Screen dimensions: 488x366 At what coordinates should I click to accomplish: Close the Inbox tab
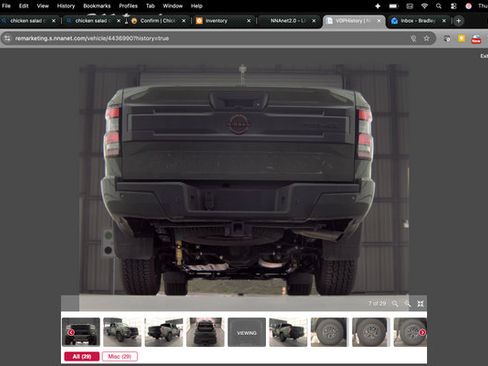pyautogui.click(x=444, y=21)
